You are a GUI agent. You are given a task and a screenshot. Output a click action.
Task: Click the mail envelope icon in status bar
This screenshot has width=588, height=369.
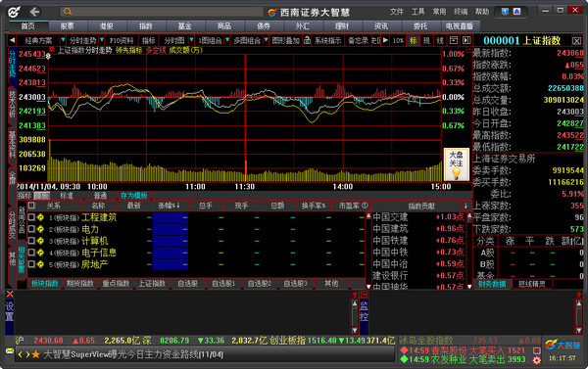coord(10,351)
